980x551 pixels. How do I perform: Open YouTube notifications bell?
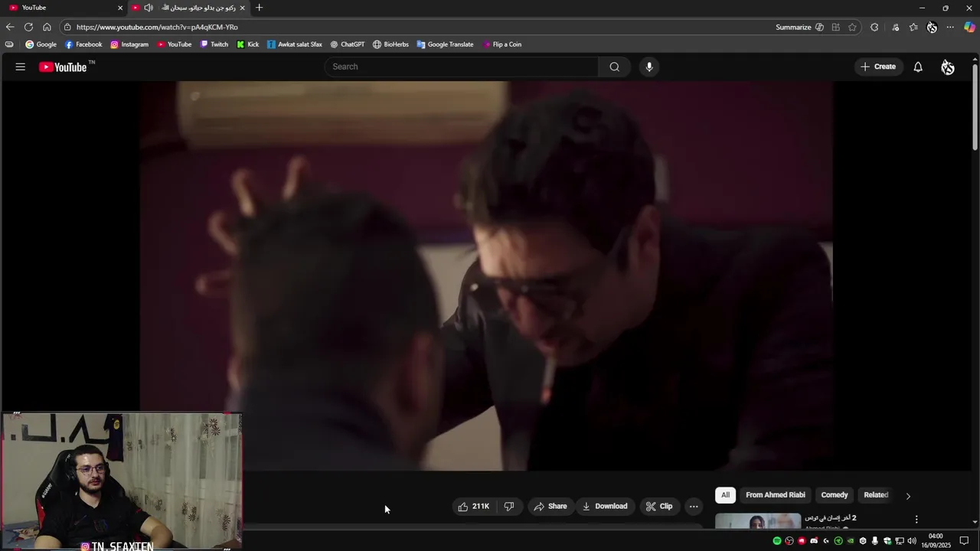click(918, 67)
